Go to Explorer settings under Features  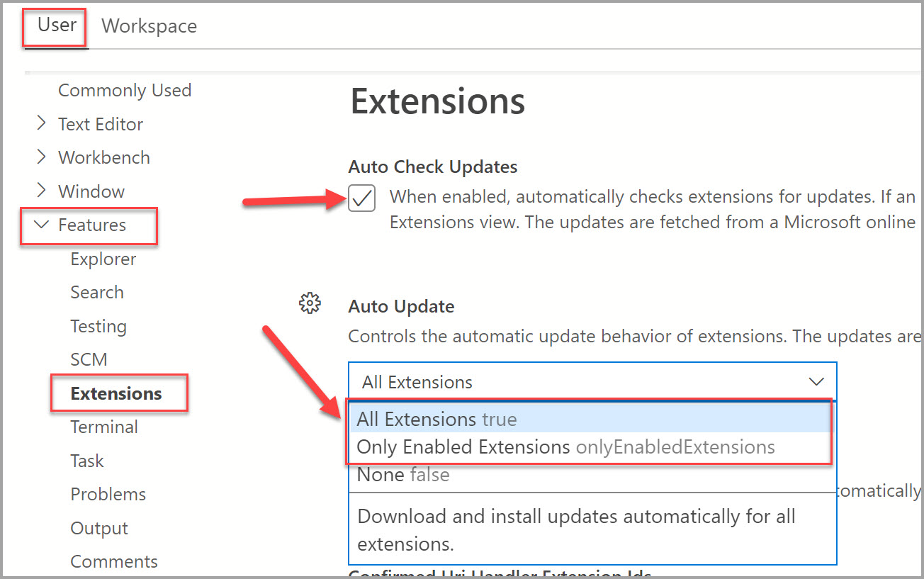(x=103, y=259)
